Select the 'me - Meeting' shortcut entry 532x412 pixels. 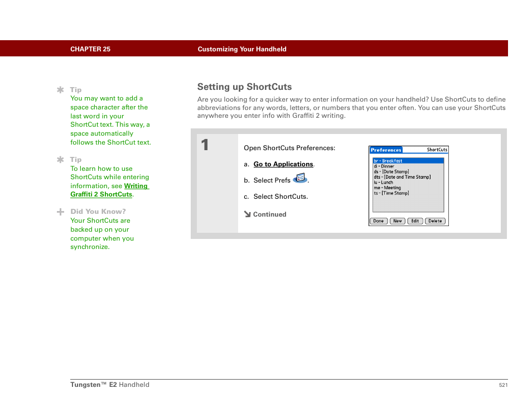[x=408, y=188]
